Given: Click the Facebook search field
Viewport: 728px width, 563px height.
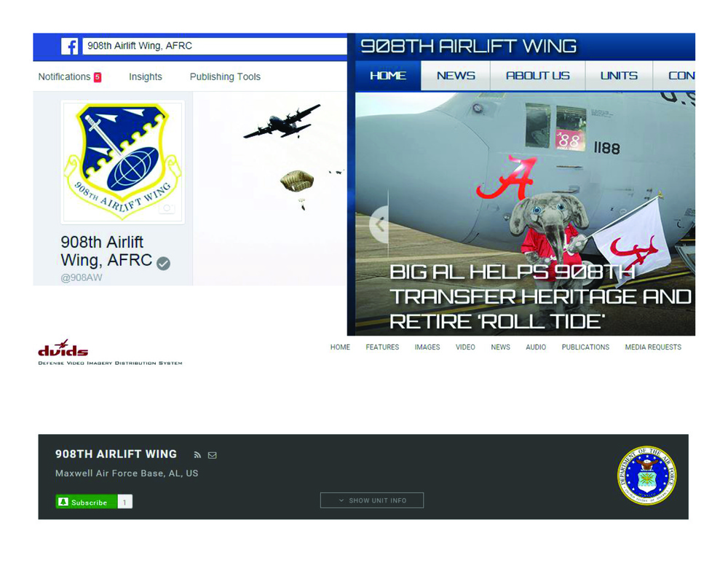Looking at the screenshot, I should (215, 46).
